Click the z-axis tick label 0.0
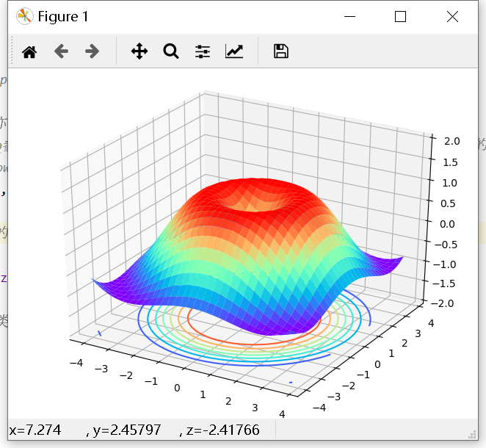This screenshot has height=448, width=486. click(x=447, y=224)
